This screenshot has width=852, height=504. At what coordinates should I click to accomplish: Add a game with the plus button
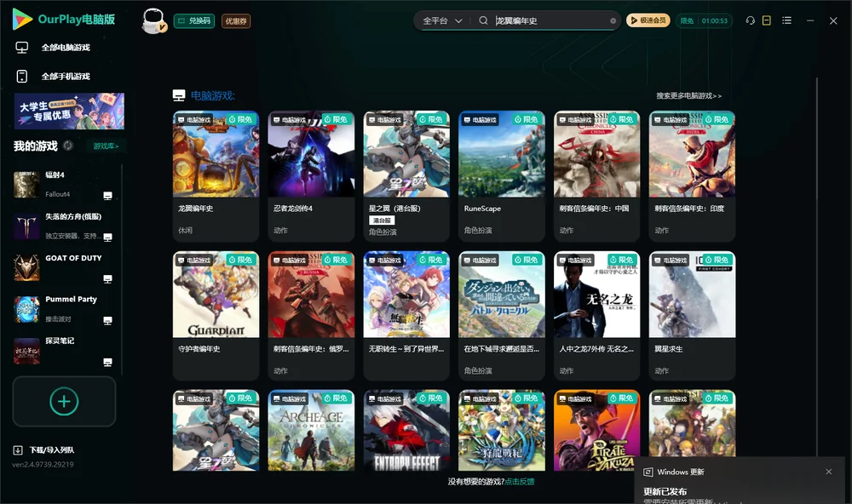click(x=64, y=401)
